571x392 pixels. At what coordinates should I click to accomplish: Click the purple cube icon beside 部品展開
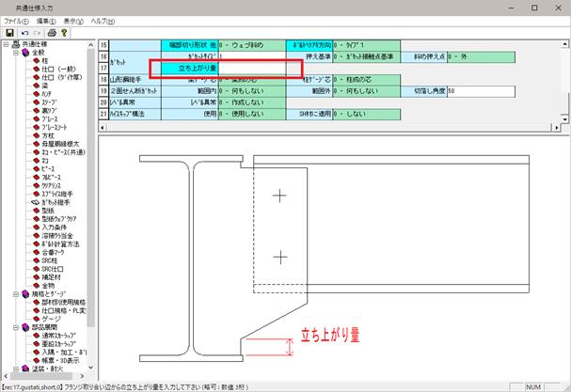tap(25, 327)
